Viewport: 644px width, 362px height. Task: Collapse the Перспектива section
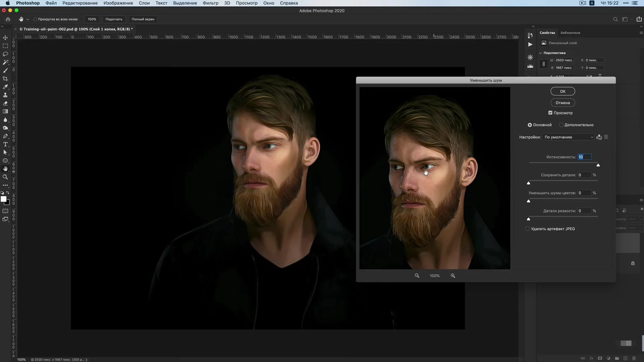540,53
